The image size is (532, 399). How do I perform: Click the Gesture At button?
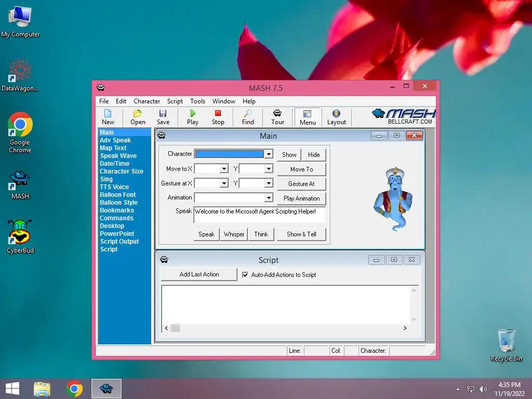(302, 184)
